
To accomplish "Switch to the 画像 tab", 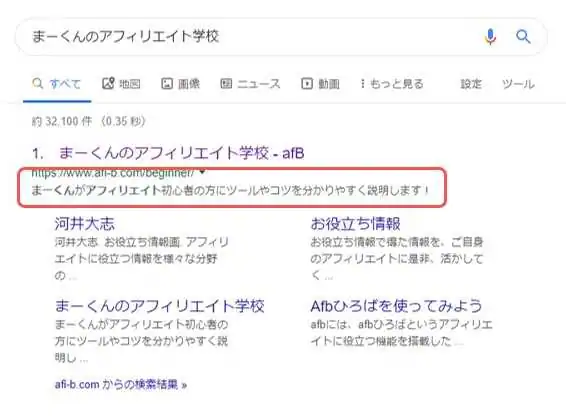I will [180, 84].
